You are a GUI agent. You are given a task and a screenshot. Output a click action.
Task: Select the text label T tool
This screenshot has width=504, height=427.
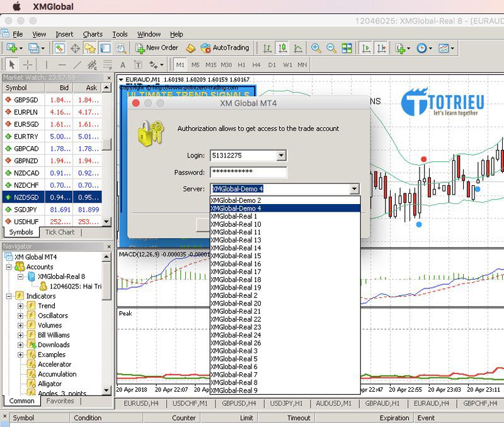coord(138,65)
